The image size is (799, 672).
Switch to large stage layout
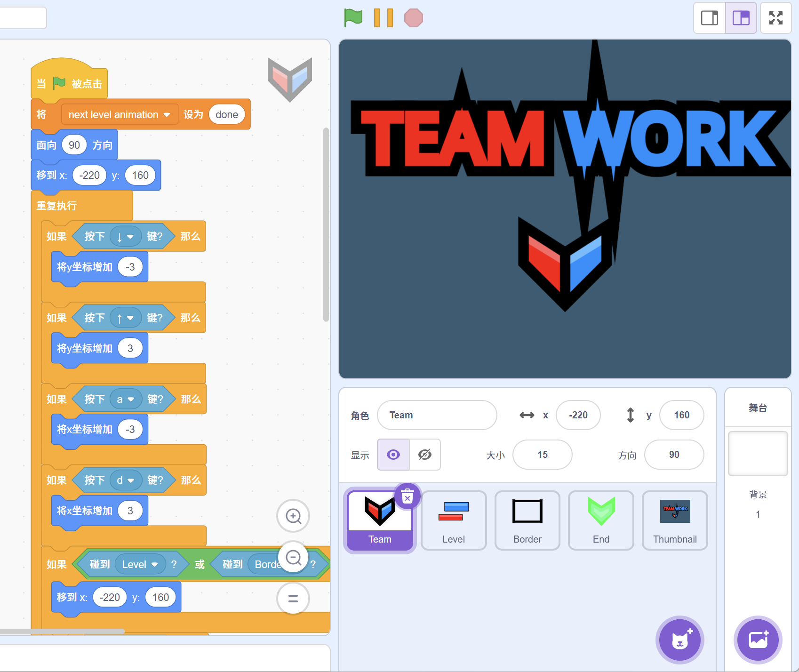click(741, 18)
